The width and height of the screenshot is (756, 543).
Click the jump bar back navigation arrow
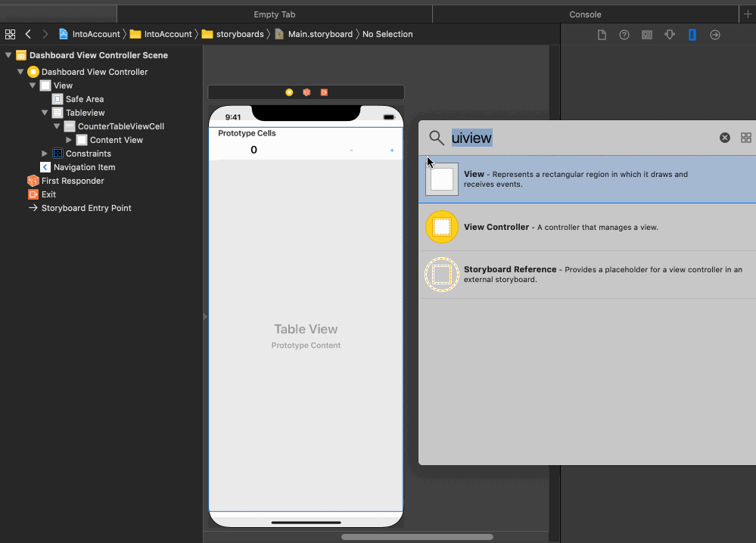[28, 34]
